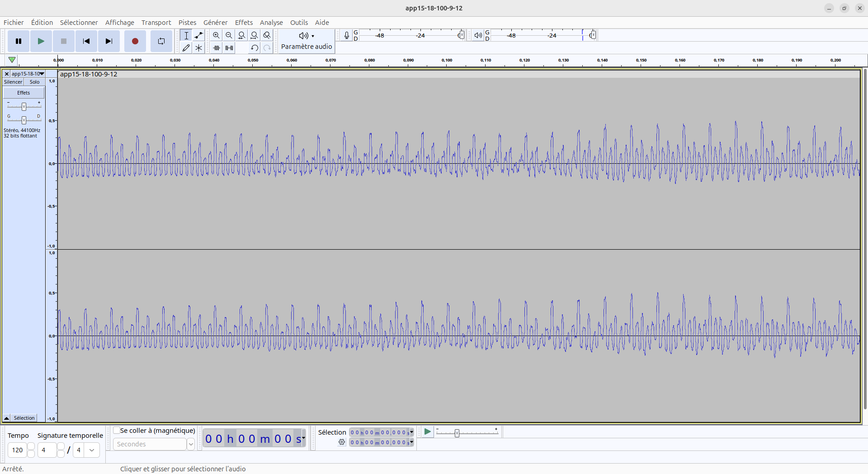Click the track gain slider handle
The width and height of the screenshot is (868, 474).
pyautogui.click(x=24, y=106)
